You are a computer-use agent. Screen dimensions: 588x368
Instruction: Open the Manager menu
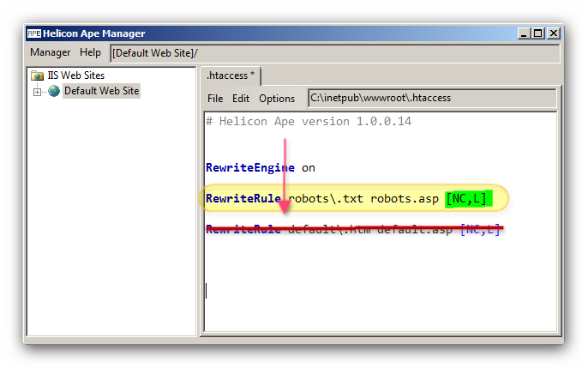pos(50,52)
